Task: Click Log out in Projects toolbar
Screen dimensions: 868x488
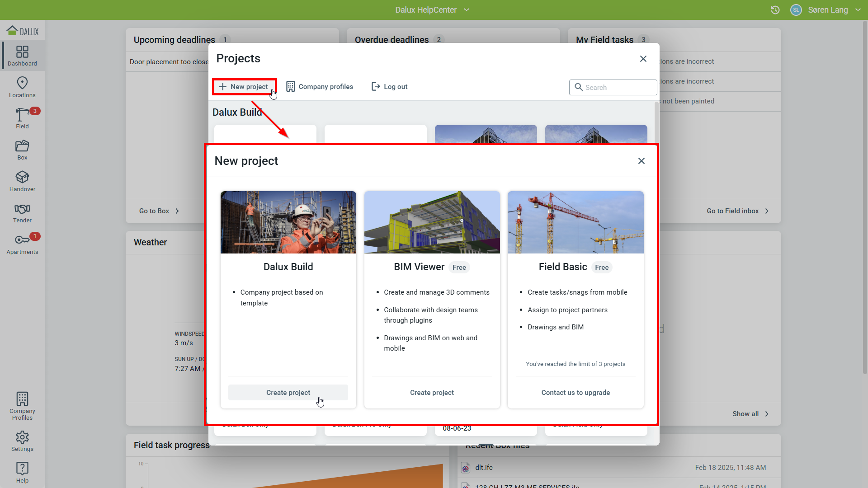Action: click(389, 87)
